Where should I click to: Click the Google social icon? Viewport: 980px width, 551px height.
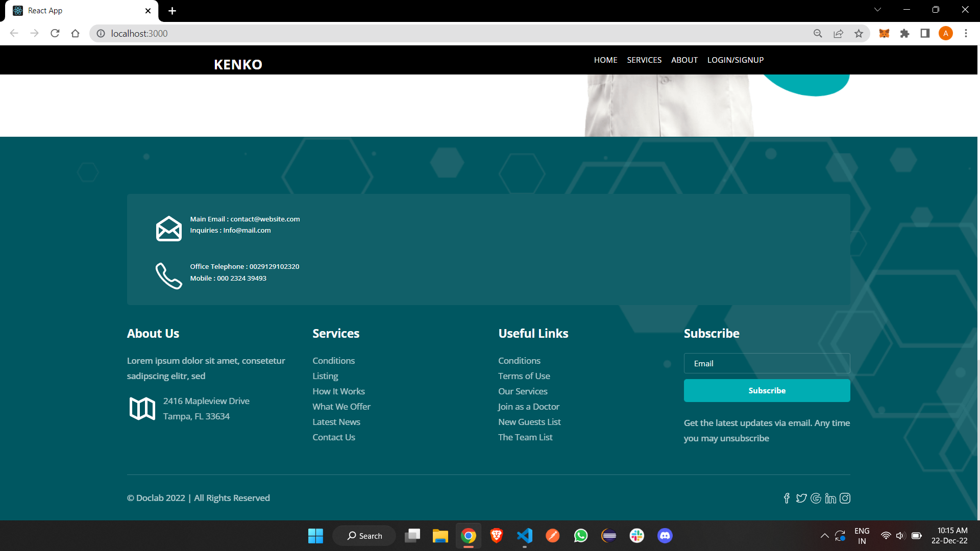816,498
